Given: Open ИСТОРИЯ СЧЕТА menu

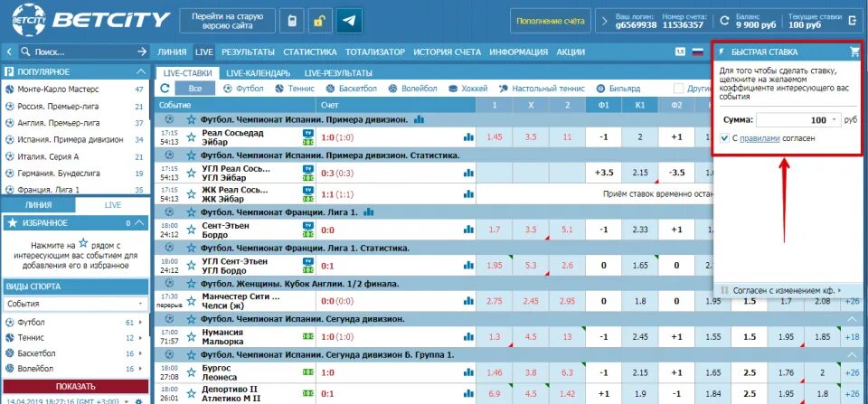Looking at the screenshot, I should (x=448, y=52).
